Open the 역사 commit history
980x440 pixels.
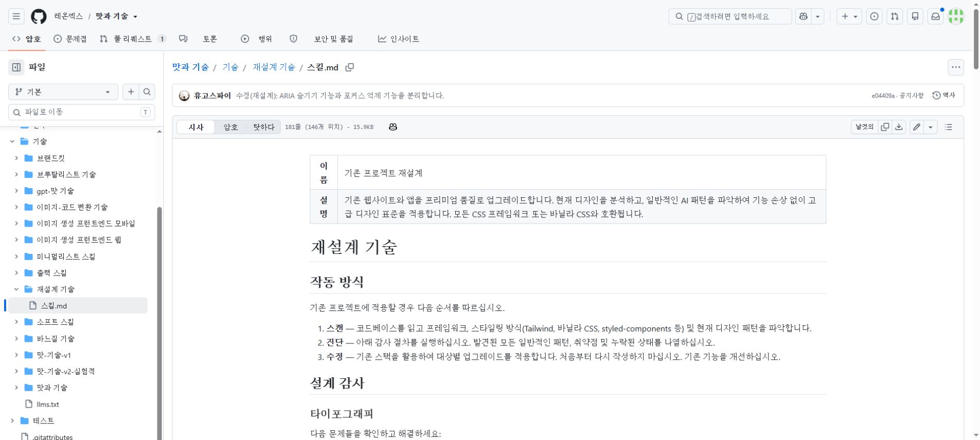pos(943,95)
